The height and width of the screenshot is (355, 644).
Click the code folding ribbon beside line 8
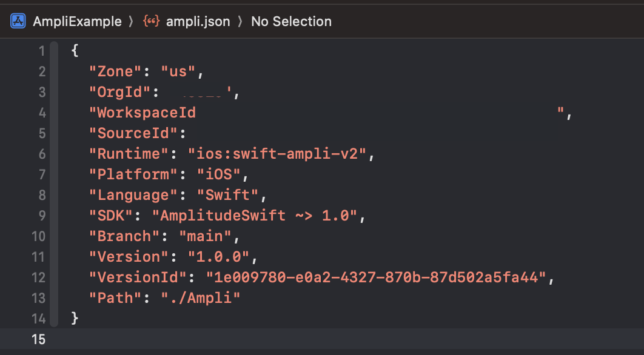point(54,194)
